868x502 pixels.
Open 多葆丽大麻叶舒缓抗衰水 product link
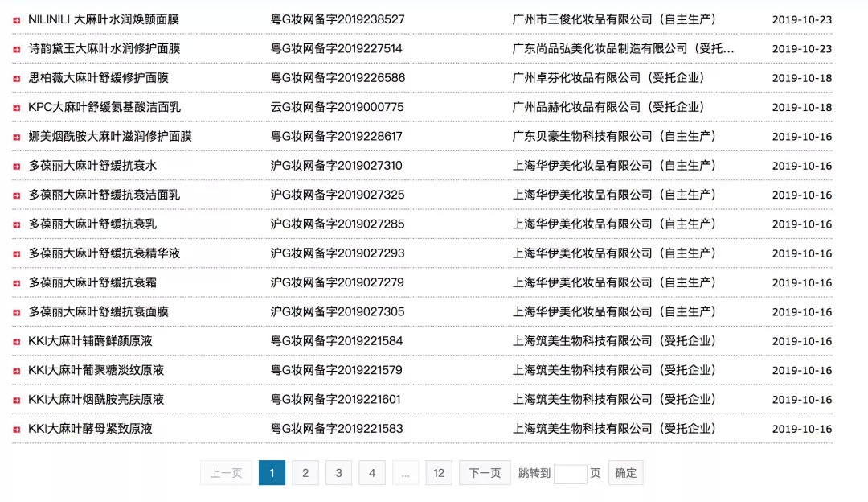(x=92, y=166)
